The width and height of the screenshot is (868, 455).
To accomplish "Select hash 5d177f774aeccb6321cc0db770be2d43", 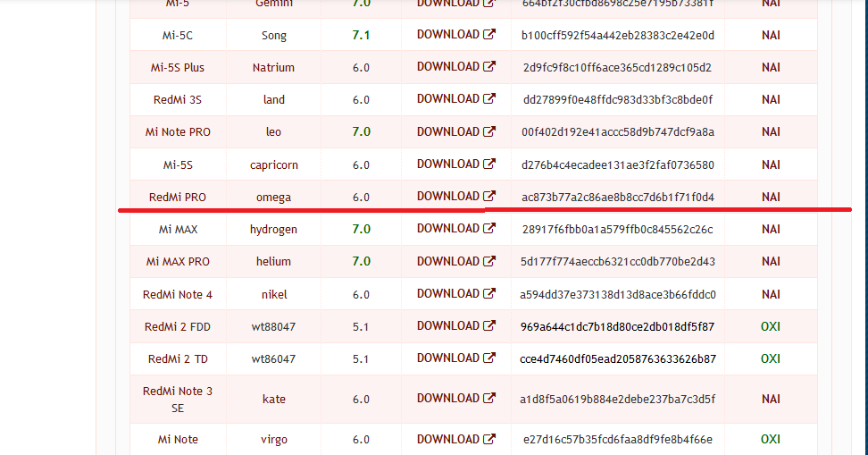I will tap(618, 262).
